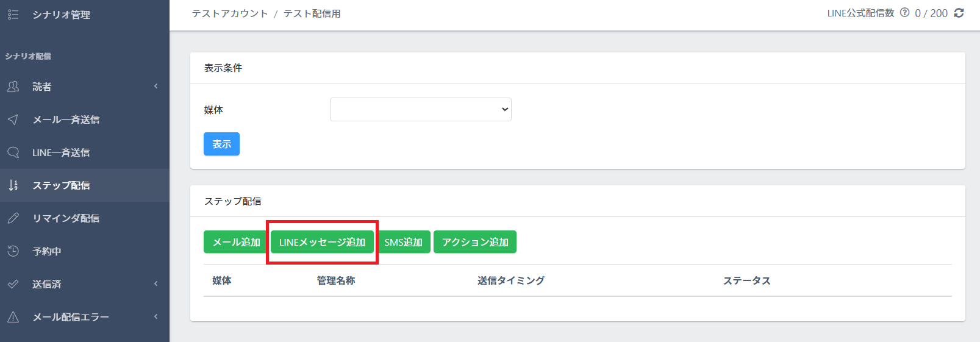Image resolution: width=980 pixels, height=342 pixels.
Task: Click the メール追加 button
Action: coord(235,242)
